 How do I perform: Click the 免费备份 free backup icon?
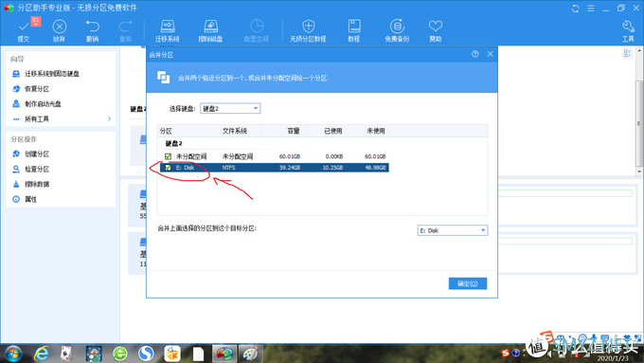point(397,27)
